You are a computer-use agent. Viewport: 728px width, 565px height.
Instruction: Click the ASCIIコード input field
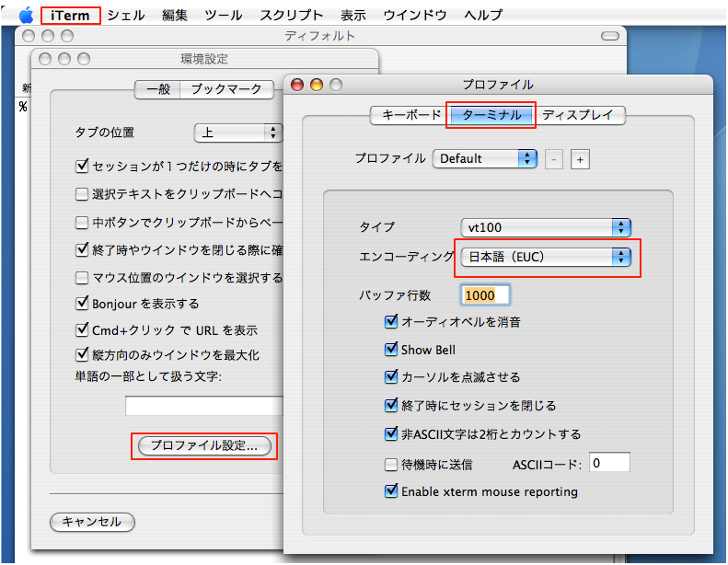click(x=609, y=463)
